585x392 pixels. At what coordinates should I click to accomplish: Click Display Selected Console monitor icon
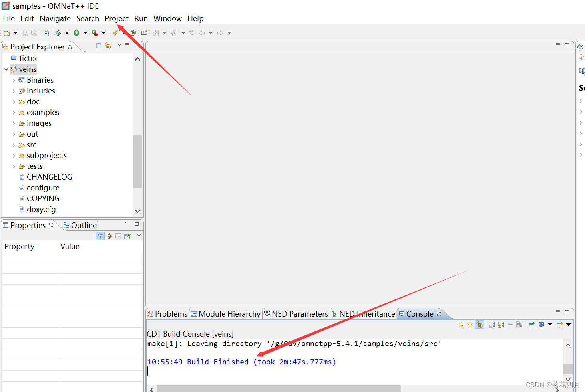tap(541, 325)
